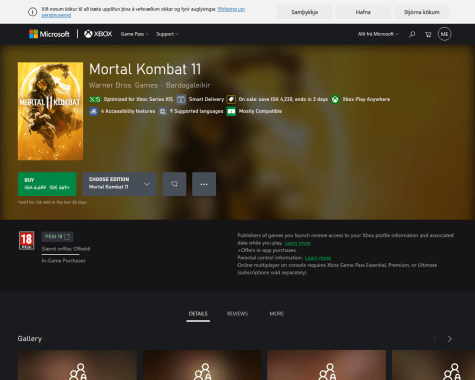Show previous gallery images arrow

point(435,339)
